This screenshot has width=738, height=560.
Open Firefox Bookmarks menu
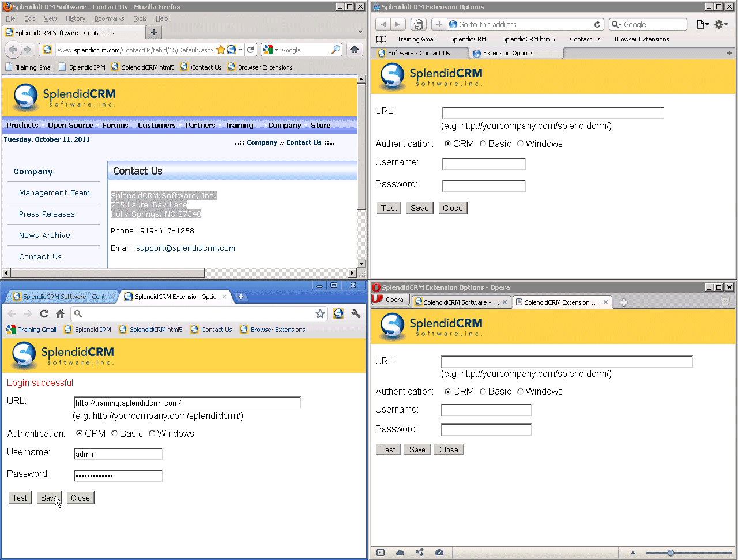tap(110, 18)
